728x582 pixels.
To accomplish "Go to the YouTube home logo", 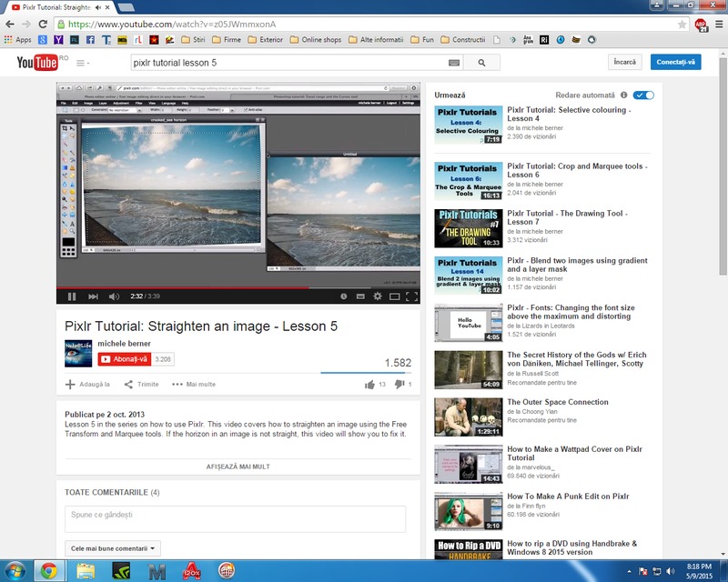I will pos(37,62).
